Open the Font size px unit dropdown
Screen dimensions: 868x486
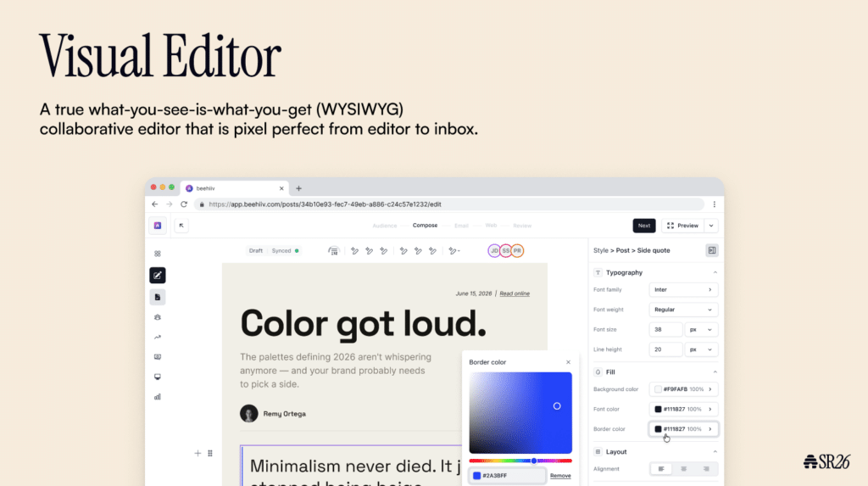click(x=701, y=330)
